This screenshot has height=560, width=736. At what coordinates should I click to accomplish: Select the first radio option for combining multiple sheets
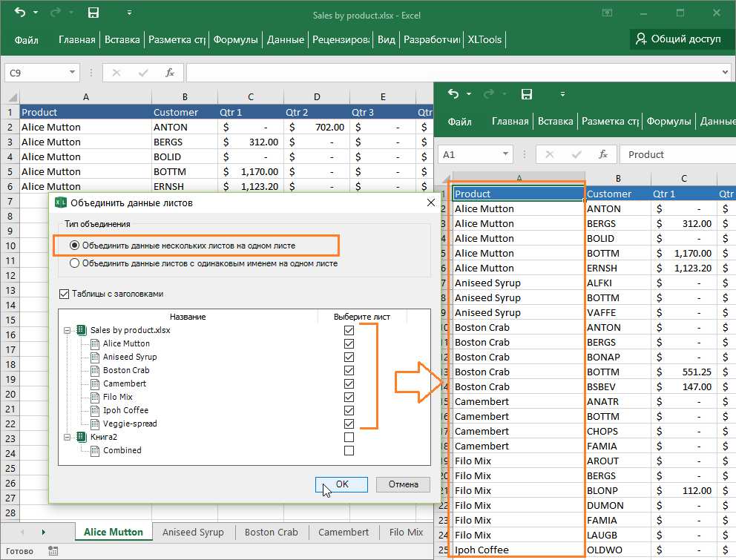pos(74,245)
